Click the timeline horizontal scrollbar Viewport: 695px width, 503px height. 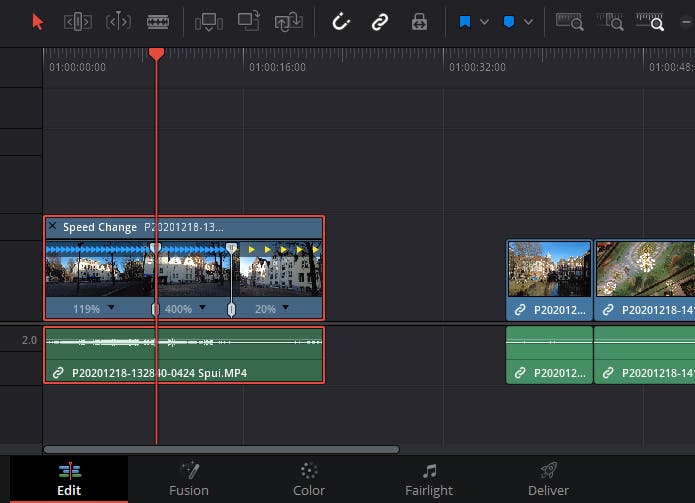click(220, 449)
